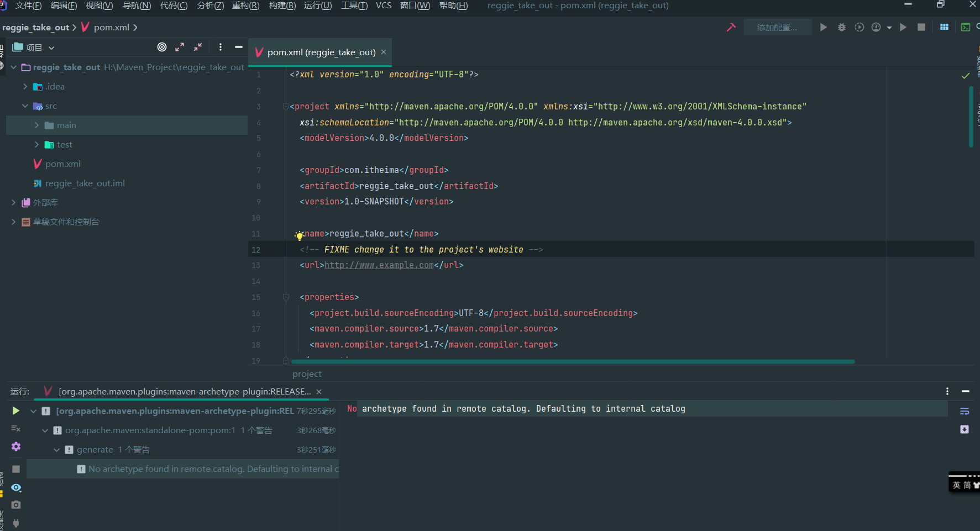Click the filter/collapse icon in run panel

(x=16, y=428)
